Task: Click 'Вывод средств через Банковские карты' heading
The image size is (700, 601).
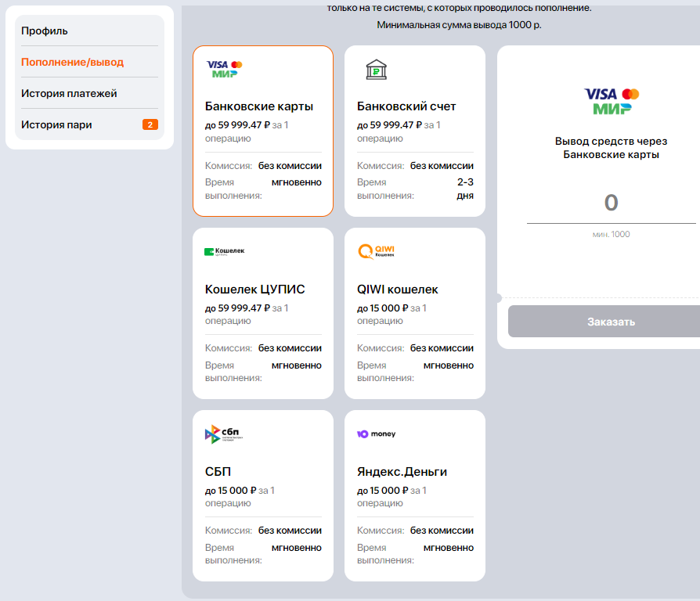Action: pyautogui.click(x=612, y=148)
